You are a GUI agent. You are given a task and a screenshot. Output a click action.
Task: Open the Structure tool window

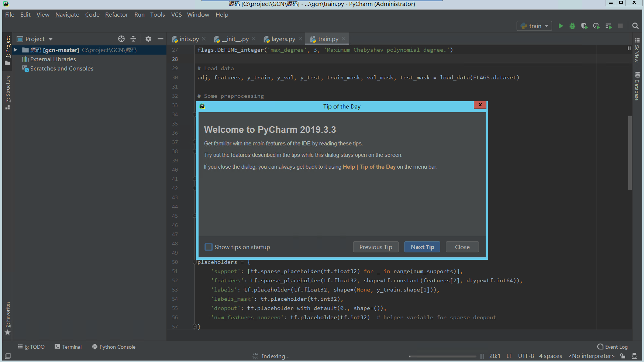[7, 92]
